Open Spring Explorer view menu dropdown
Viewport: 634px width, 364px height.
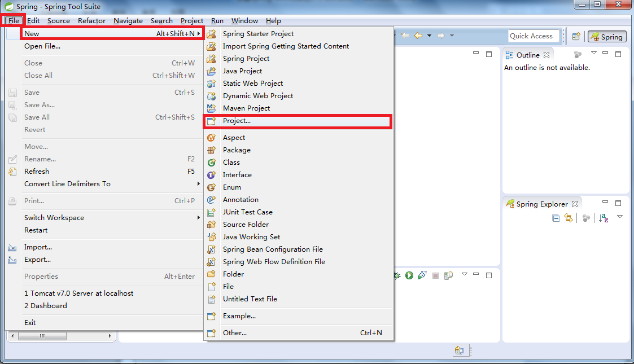(x=620, y=217)
